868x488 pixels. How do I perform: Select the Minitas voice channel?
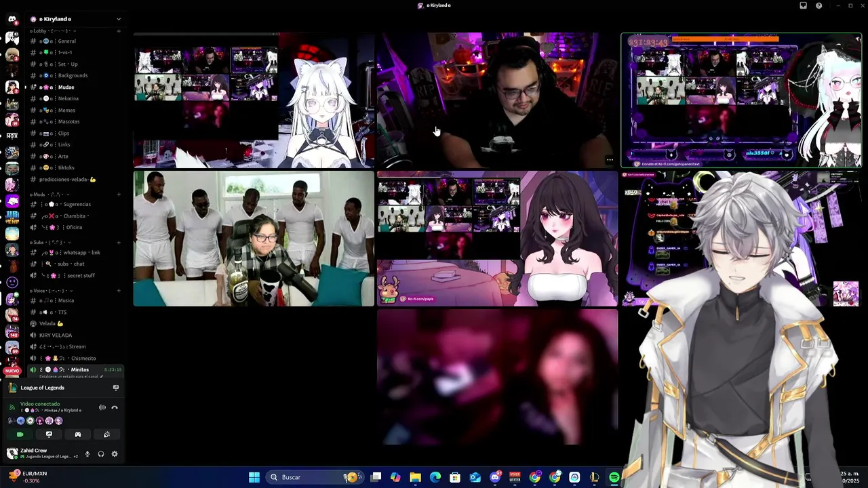[x=75, y=369]
